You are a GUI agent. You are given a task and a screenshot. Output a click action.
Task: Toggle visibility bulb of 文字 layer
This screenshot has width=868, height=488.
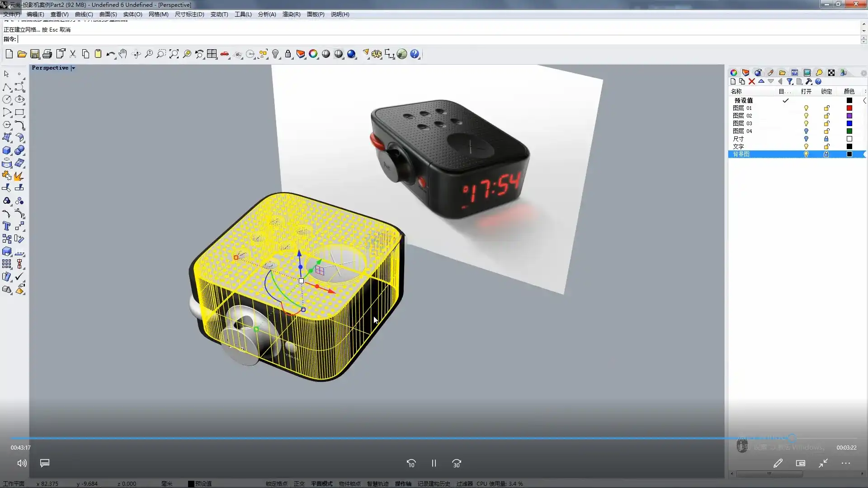coord(806,146)
